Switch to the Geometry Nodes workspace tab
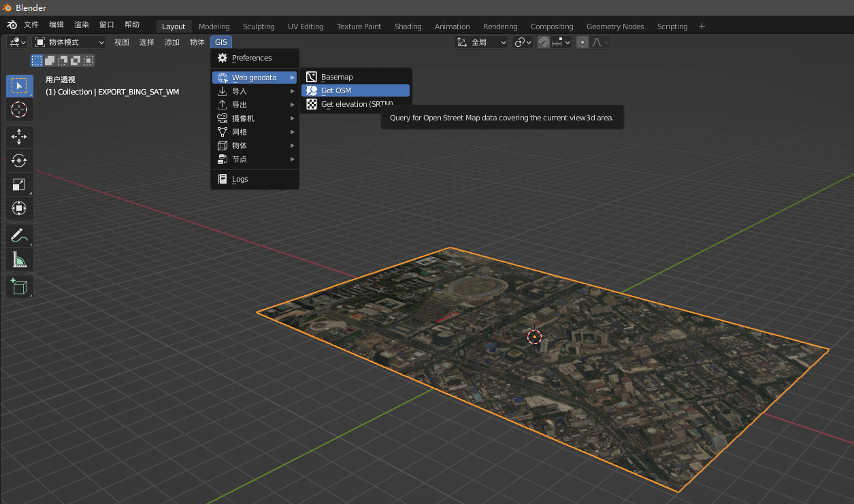Viewport: 854px width, 504px height. 615,27
